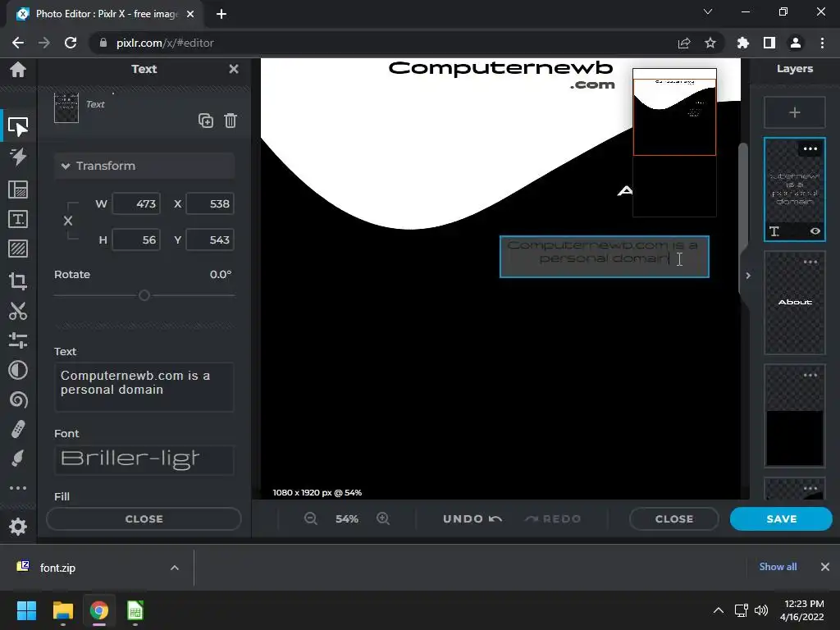Click the Rotate slider handle

[x=144, y=295]
